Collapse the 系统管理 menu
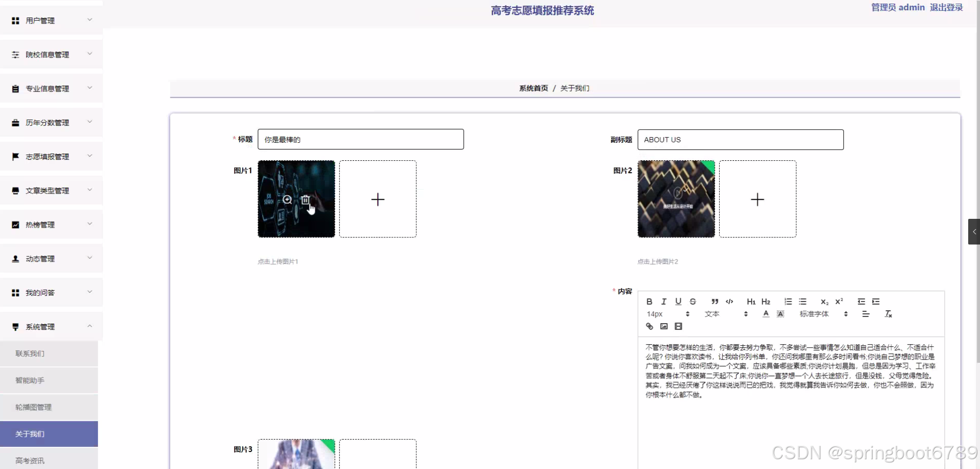The width and height of the screenshot is (980, 469). click(x=51, y=327)
